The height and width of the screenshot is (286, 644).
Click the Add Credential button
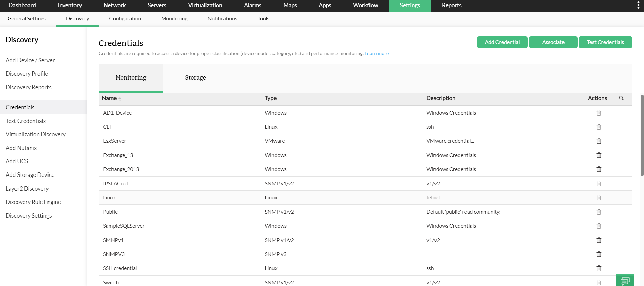[502, 42]
